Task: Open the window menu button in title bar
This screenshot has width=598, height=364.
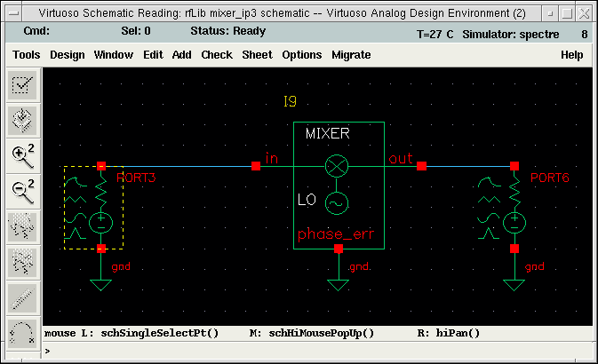Action: (14, 13)
